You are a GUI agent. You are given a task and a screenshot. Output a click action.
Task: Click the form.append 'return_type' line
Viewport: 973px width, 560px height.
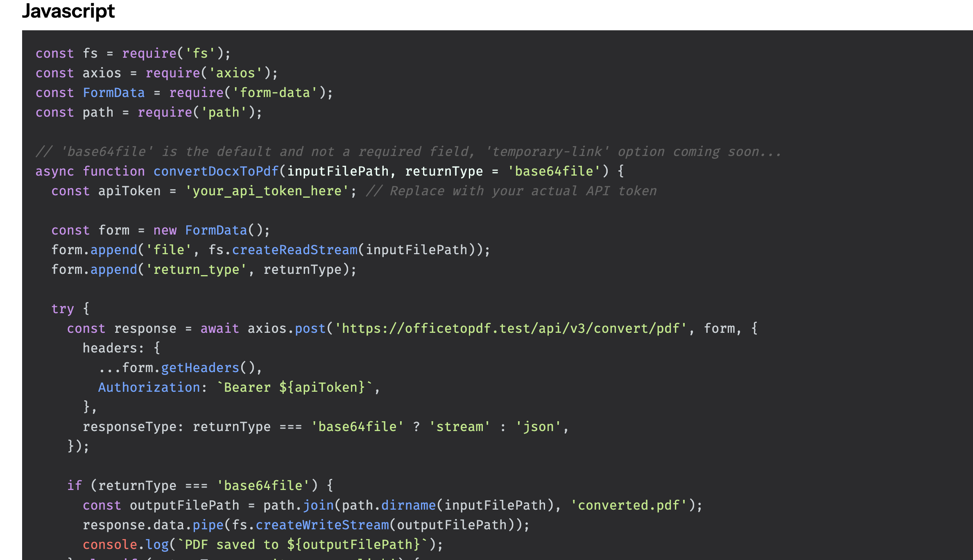(x=204, y=270)
